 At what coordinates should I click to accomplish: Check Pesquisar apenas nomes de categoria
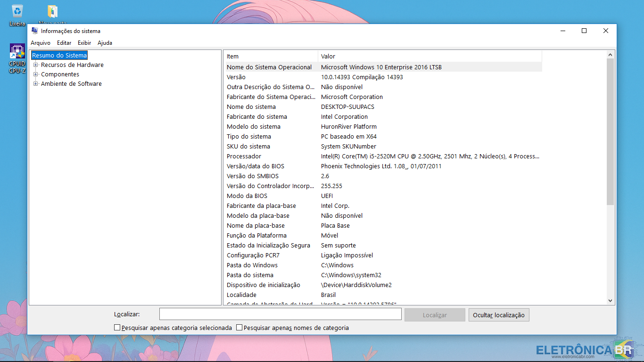239,328
